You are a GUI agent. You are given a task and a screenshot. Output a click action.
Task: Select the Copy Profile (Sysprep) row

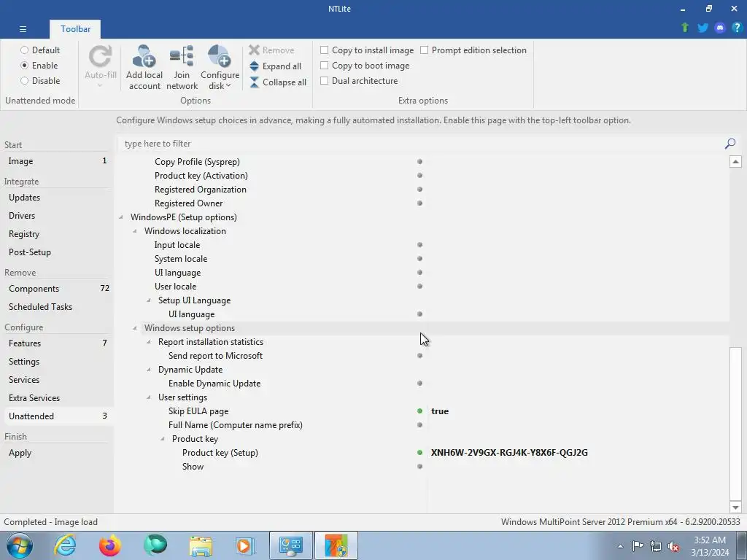tap(422, 162)
